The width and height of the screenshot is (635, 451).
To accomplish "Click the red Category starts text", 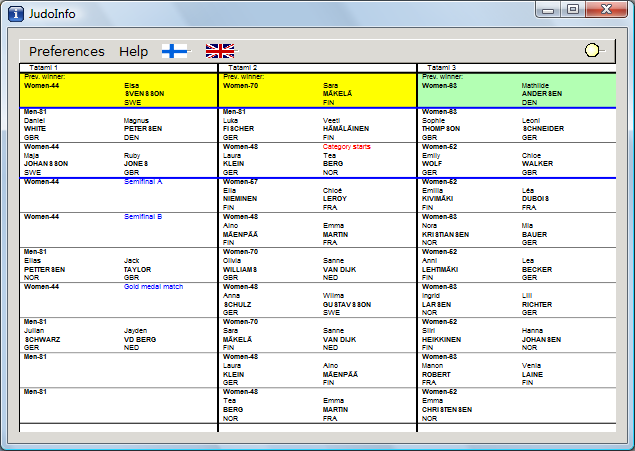I will tap(347, 147).
